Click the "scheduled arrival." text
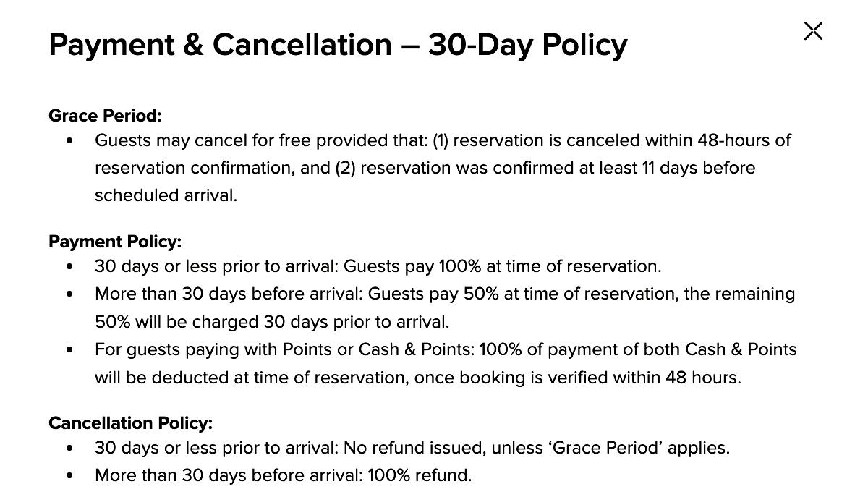Image resolution: width=868 pixels, height=497 pixels. pos(166,195)
